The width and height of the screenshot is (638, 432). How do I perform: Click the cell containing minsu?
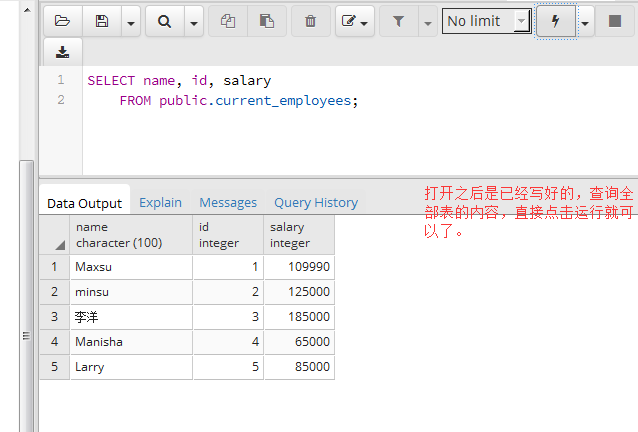131,292
